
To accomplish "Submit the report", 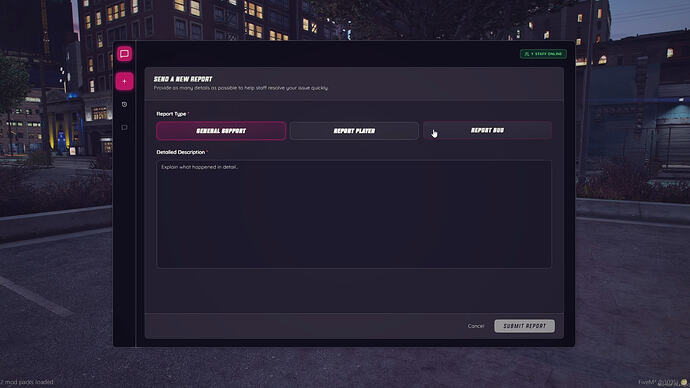I will (x=525, y=326).
